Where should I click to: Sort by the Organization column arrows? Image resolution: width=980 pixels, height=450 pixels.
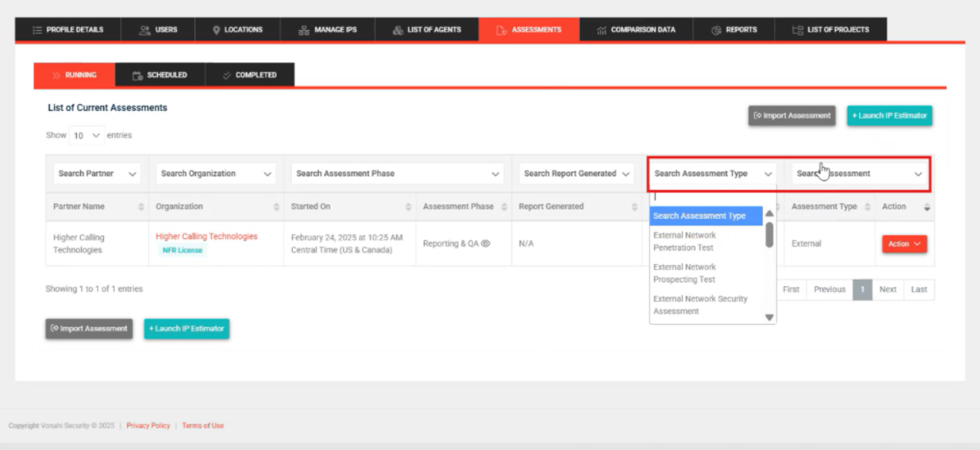(277, 207)
